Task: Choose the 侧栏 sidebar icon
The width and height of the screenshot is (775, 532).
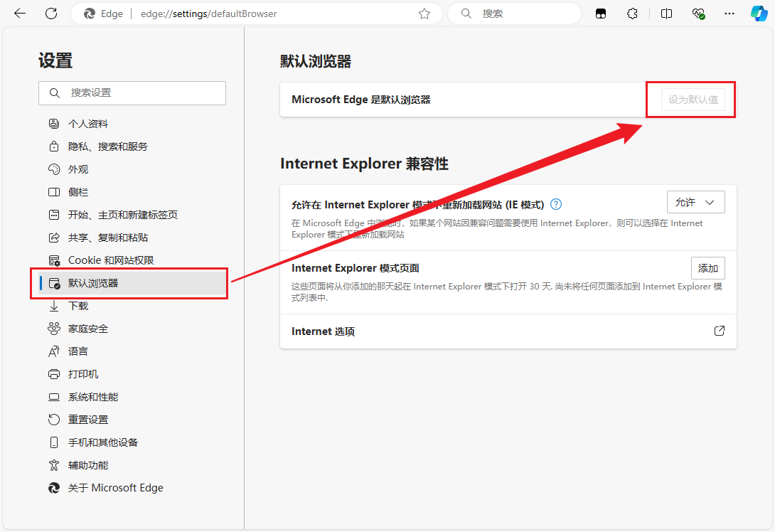Action: coord(54,192)
